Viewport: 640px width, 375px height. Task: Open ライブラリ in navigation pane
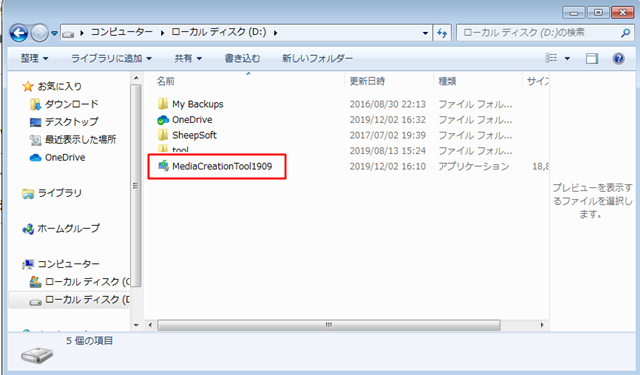tap(60, 193)
